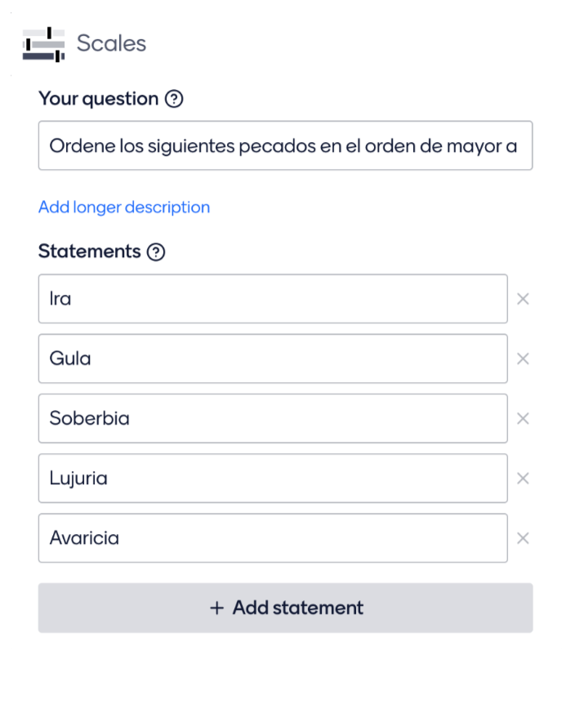Delete the Lujuria statement row

point(523,478)
